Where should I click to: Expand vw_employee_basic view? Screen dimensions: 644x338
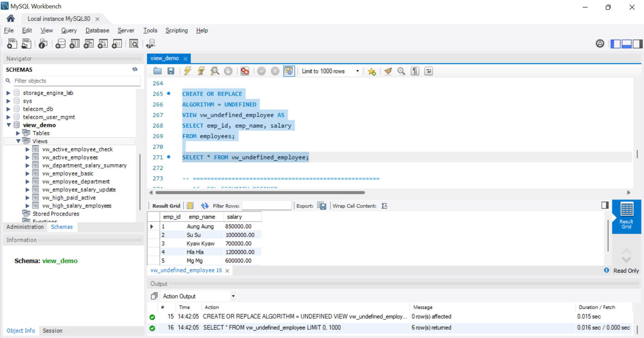pyautogui.click(x=28, y=174)
